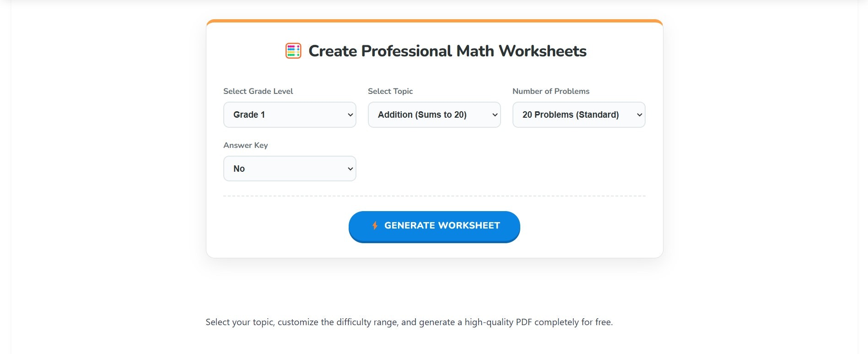Click the Select Topic label
The image size is (868, 354).
(390, 91)
